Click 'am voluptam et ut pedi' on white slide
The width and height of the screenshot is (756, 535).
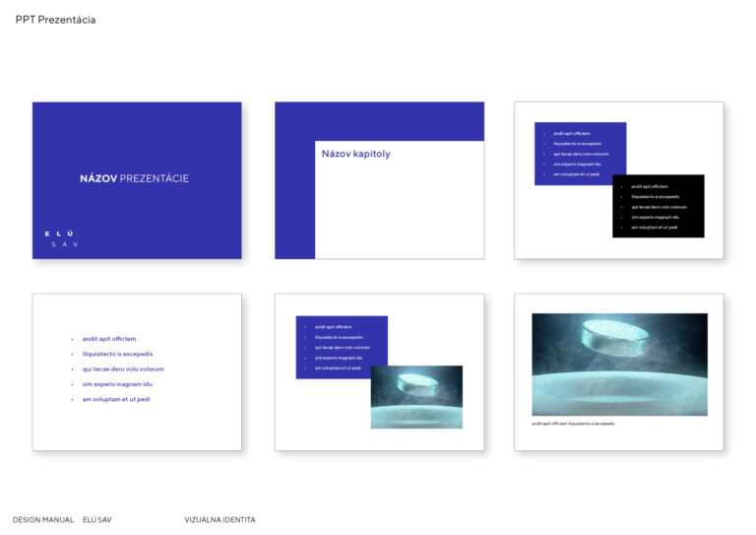click(x=115, y=399)
